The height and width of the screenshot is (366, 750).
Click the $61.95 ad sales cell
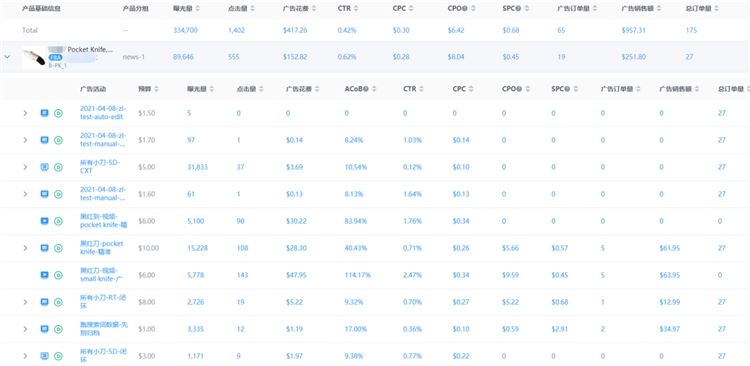pyautogui.click(x=669, y=248)
